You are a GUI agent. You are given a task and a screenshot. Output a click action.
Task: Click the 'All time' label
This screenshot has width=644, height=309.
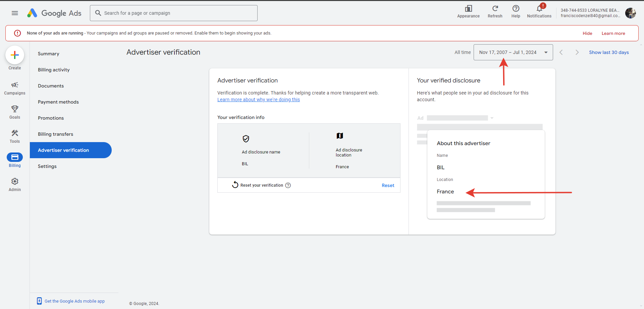pyautogui.click(x=463, y=52)
